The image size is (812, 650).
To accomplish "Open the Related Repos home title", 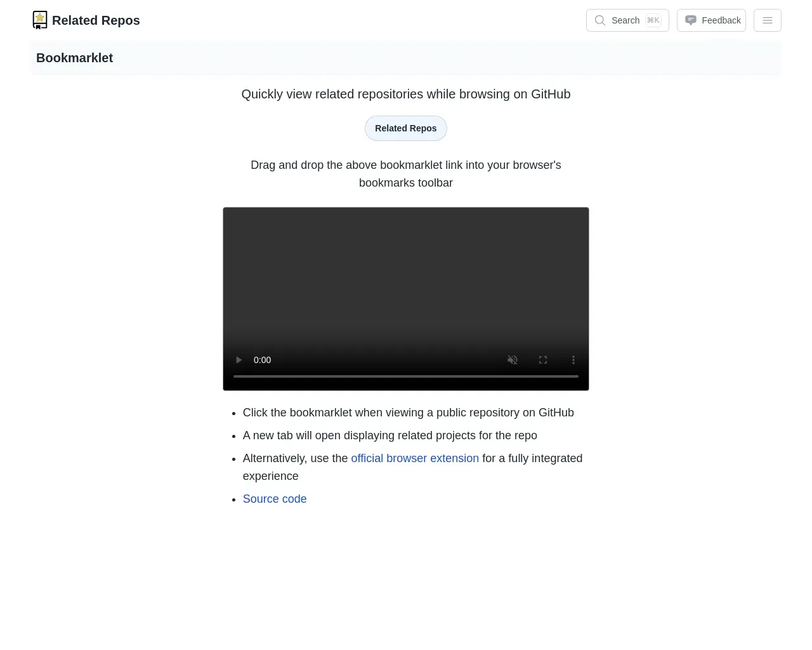I will [x=96, y=20].
